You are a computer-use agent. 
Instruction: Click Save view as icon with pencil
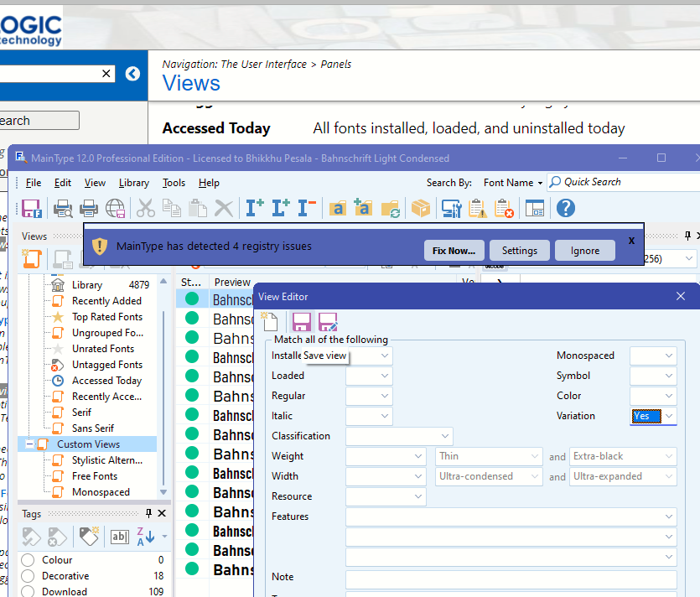pos(328,322)
